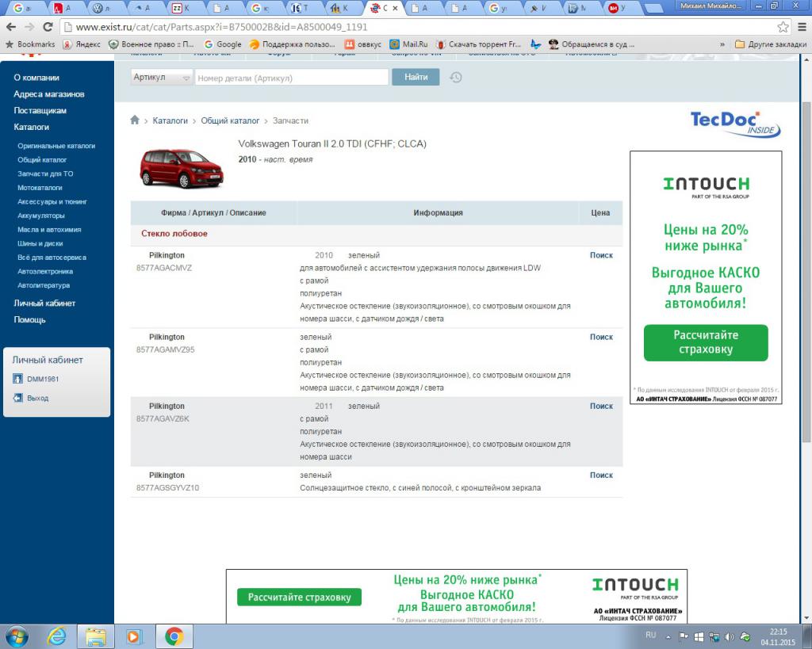This screenshot has width=812, height=649.
Task: Open Поставщикам in the sidebar
Action: click(x=40, y=111)
